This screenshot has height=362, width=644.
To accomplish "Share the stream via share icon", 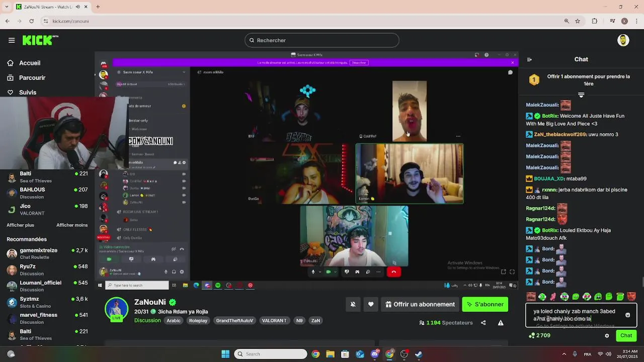I will click(x=483, y=323).
